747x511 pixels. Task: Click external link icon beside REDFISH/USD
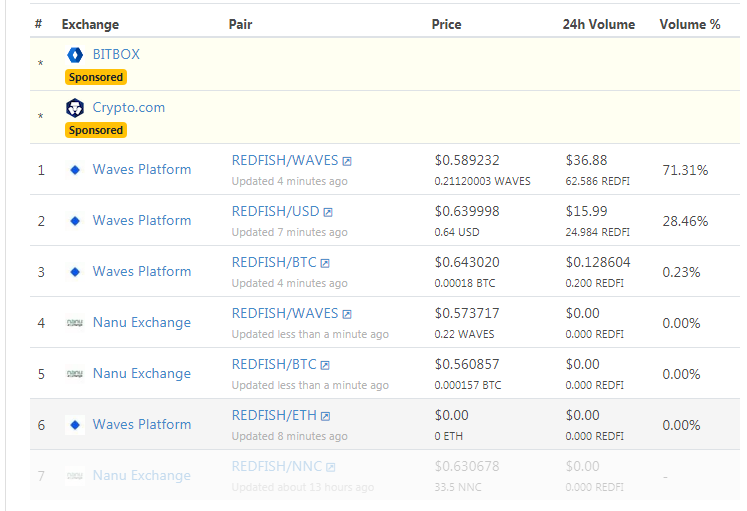point(328,212)
